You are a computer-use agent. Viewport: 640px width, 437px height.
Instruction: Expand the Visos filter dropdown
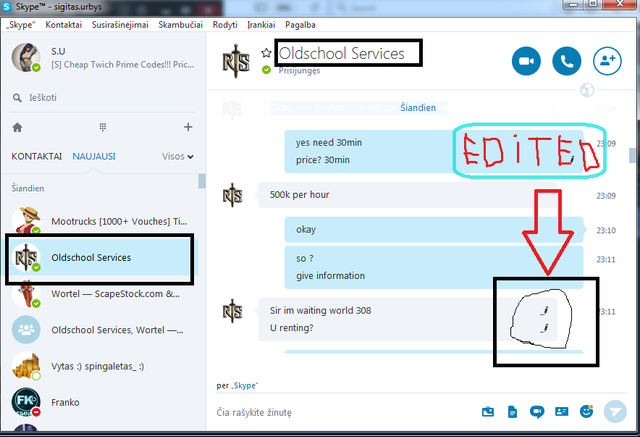[x=178, y=156]
